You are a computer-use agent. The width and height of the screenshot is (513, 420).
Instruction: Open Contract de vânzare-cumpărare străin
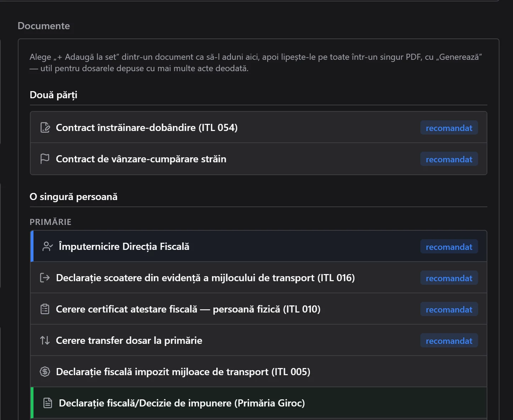coord(259,159)
